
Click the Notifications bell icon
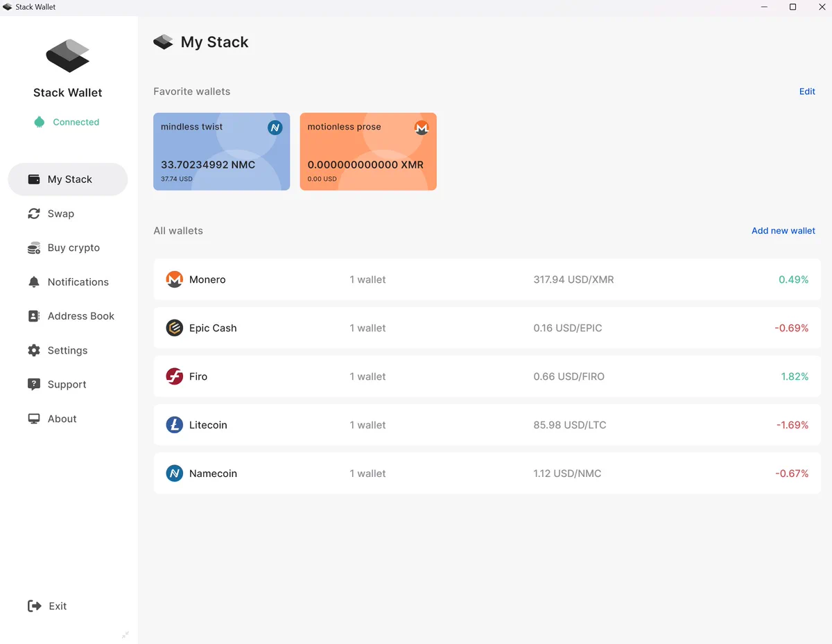[33, 282]
